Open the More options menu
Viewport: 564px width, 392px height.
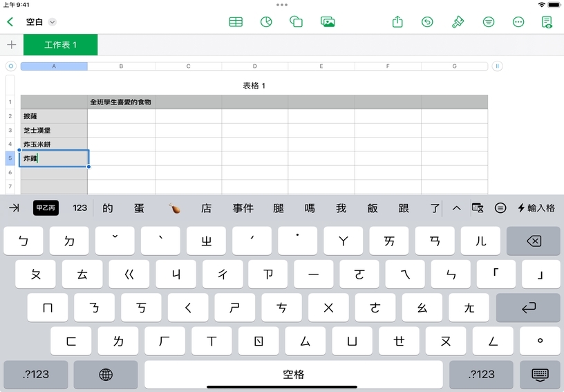518,22
